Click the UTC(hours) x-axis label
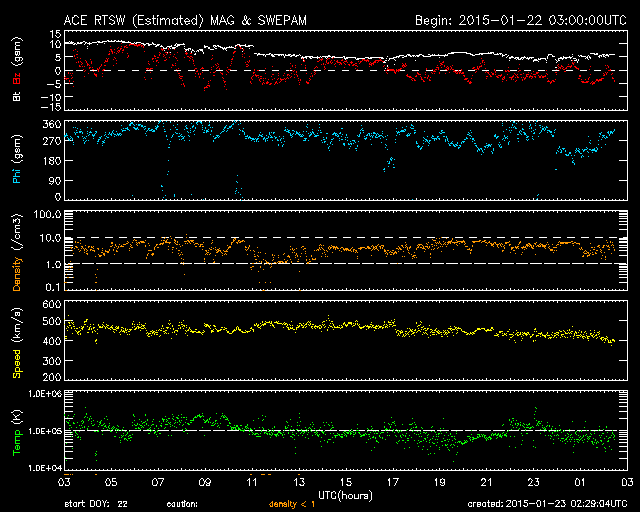The image size is (640, 512). (347, 494)
